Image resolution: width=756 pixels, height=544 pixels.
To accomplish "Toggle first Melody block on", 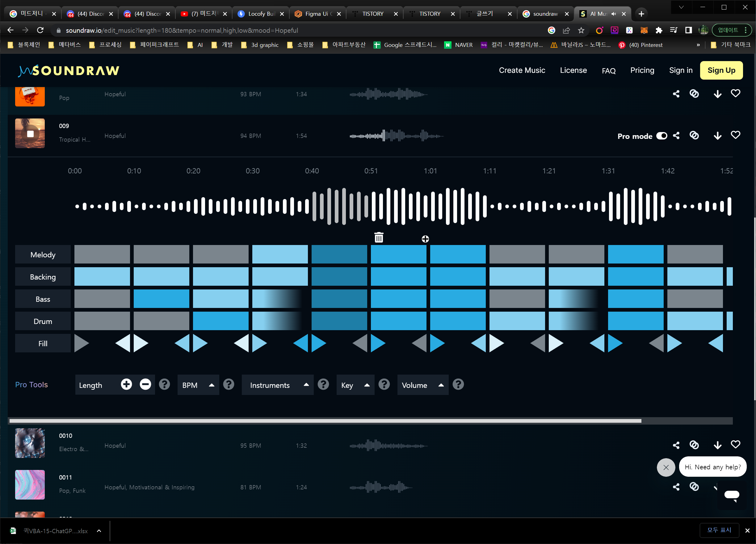I will 102,255.
